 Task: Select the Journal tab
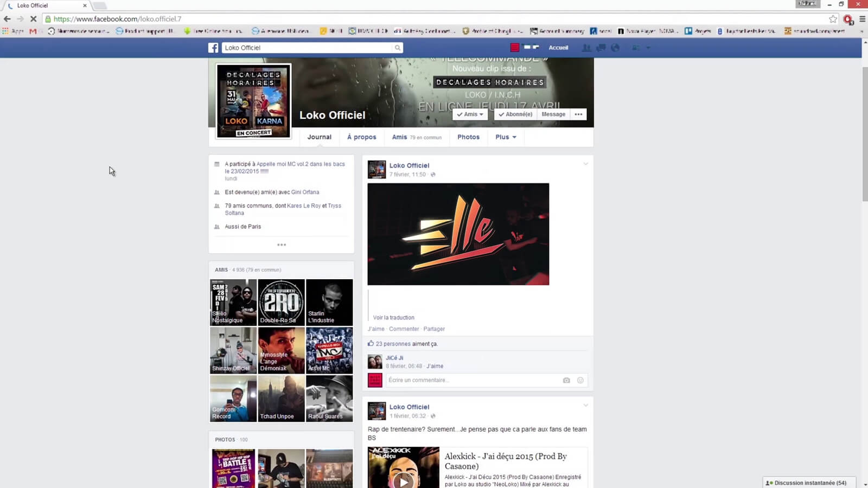320,137
